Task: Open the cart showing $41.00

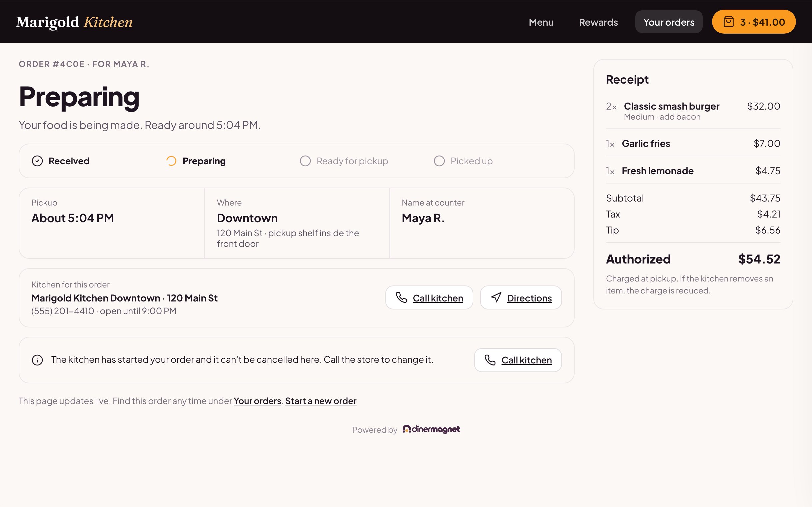Action: (754, 22)
